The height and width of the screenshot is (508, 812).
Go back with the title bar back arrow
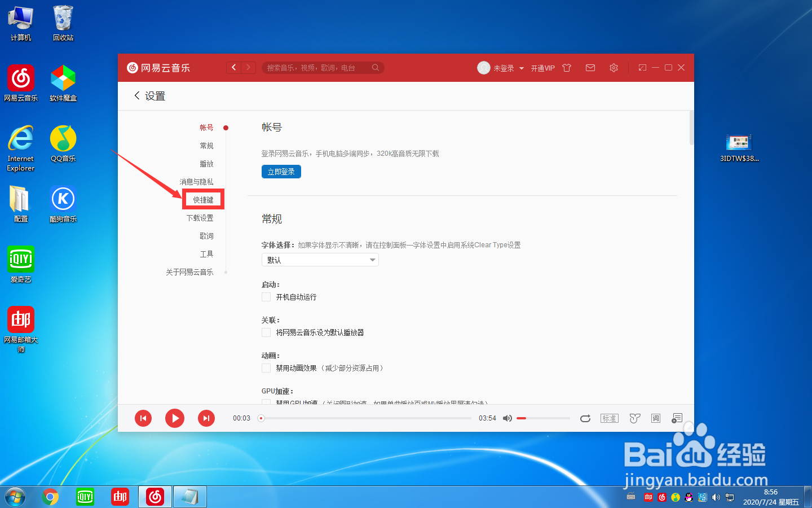point(234,68)
